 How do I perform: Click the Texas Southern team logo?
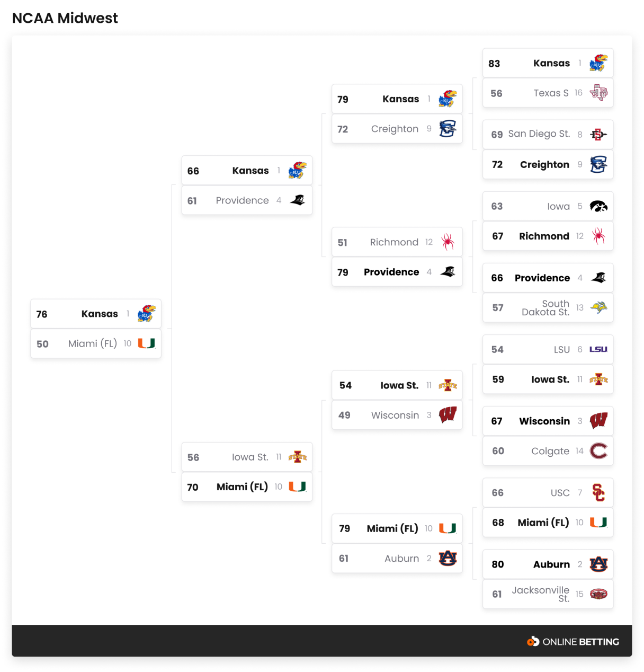point(598,93)
